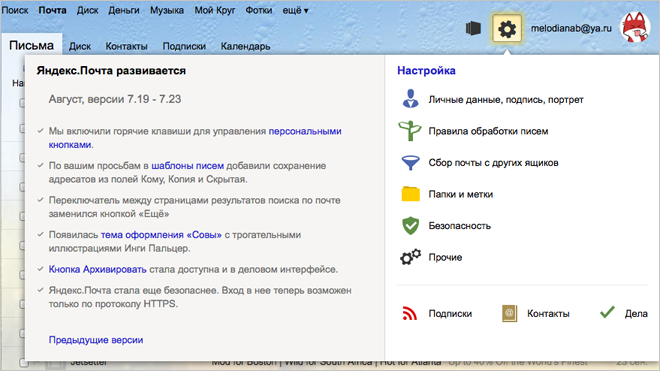Click the settings gear icon

pos(507,29)
